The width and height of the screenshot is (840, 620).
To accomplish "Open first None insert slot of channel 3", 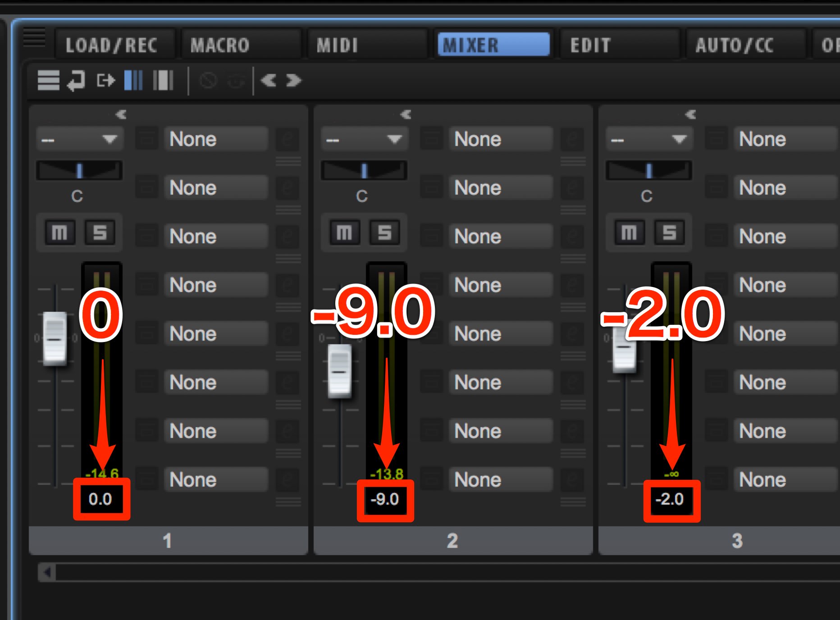I will [x=786, y=139].
